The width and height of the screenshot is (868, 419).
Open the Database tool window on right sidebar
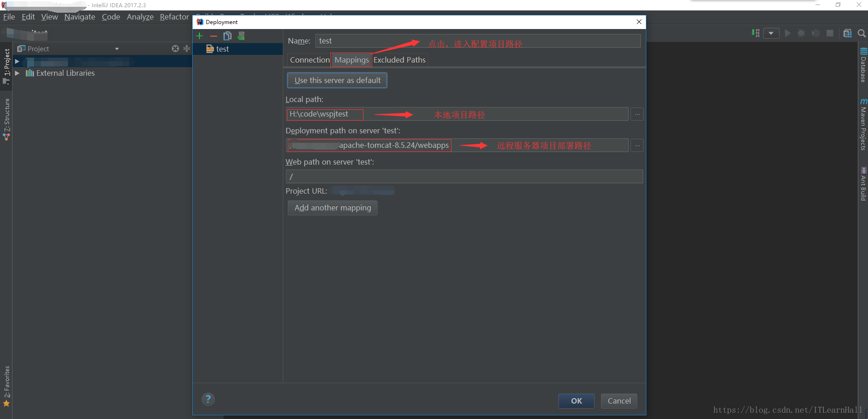[863, 65]
